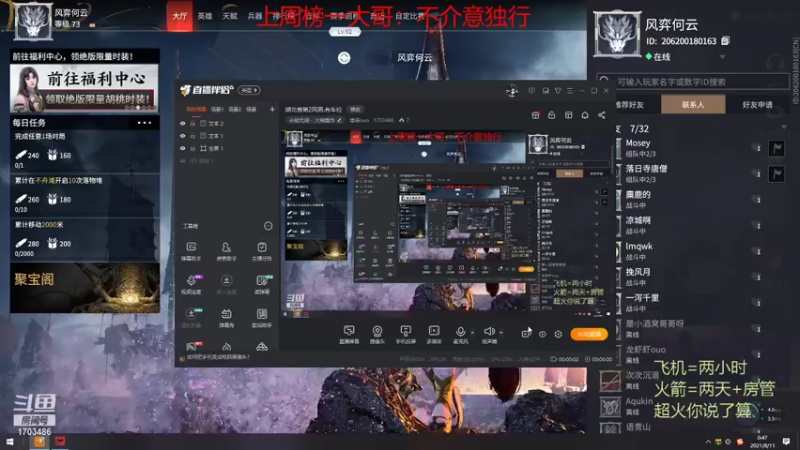Add the 多媒体 media source
Screen dimensions: 800x450
[434, 334]
